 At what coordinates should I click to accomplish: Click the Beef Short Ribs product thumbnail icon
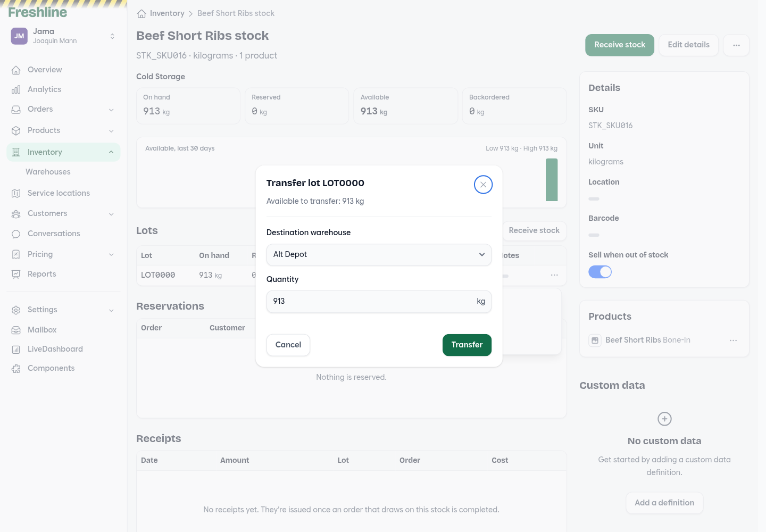(x=595, y=340)
